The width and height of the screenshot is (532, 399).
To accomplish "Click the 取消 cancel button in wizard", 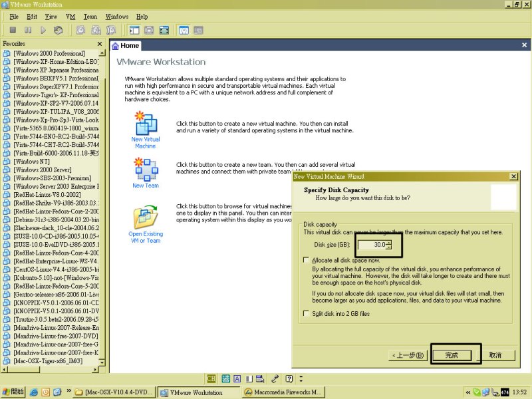I will (x=495, y=355).
